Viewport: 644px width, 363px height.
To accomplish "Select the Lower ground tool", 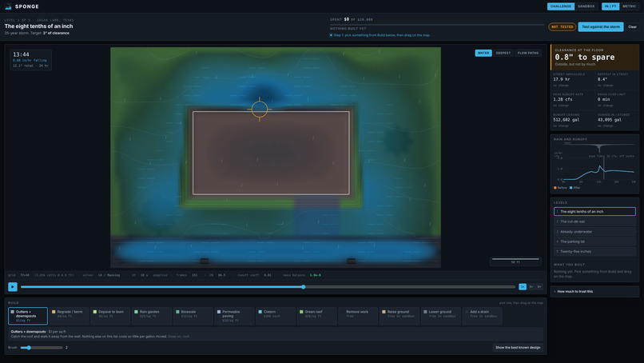I will 441,316.
